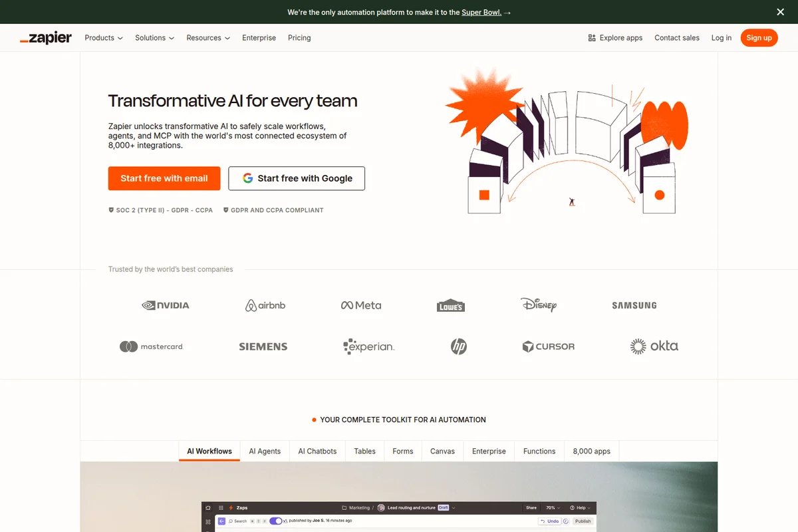Select the Zapier lightning bolt icon in the editor
This screenshot has width=798, height=532.
pyautogui.click(x=230, y=507)
